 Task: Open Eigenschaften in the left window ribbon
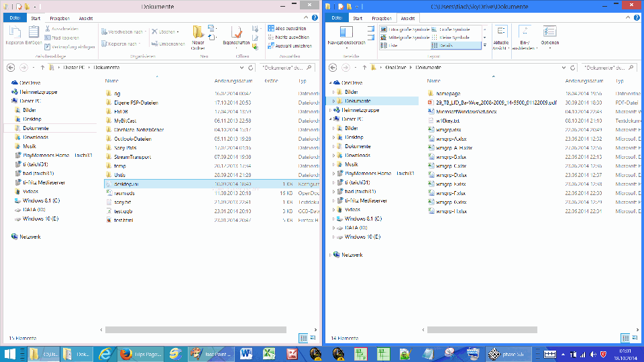(x=236, y=36)
